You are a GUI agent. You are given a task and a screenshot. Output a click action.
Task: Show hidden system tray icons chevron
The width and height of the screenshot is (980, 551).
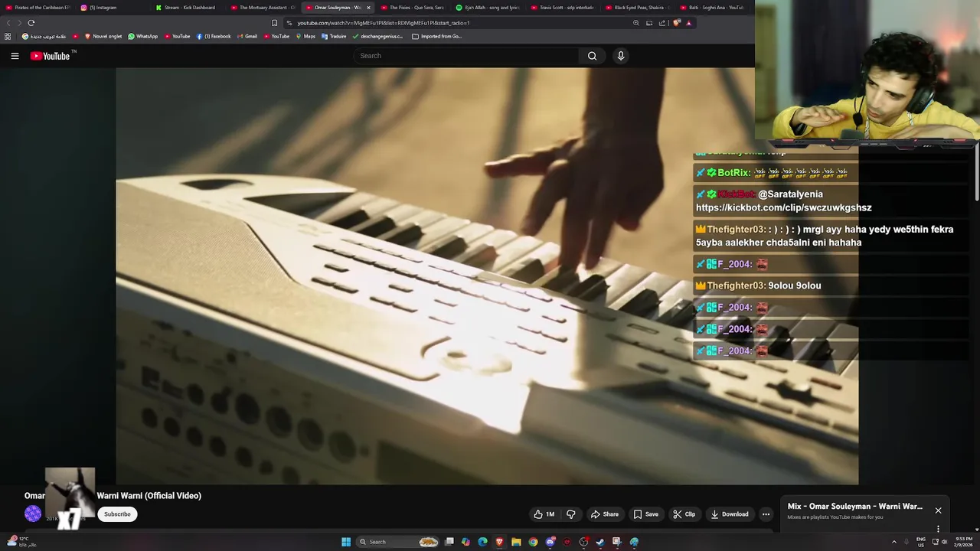(x=893, y=542)
